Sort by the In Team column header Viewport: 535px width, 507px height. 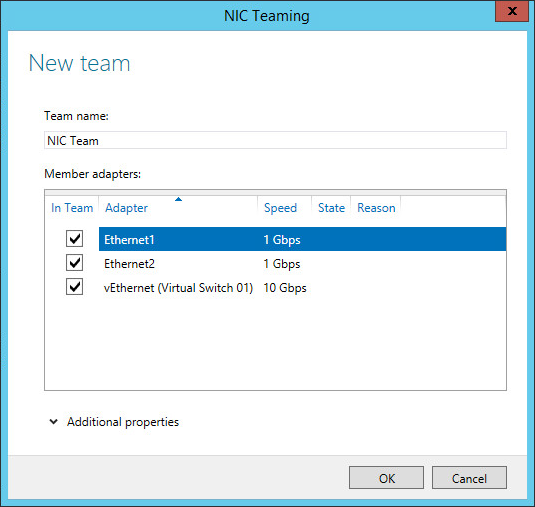pyautogui.click(x=72, y=208)
